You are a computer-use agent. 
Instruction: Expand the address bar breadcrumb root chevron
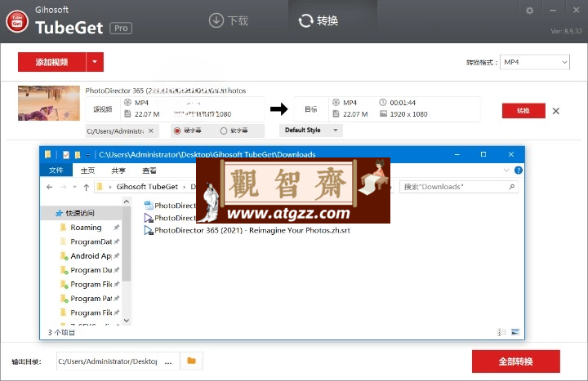coord(110,187)
